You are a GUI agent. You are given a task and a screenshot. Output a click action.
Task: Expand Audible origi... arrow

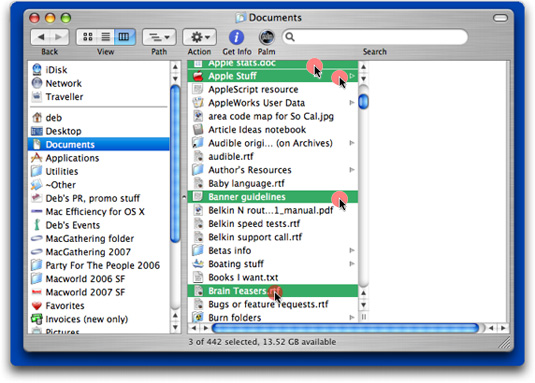(352, 143)
